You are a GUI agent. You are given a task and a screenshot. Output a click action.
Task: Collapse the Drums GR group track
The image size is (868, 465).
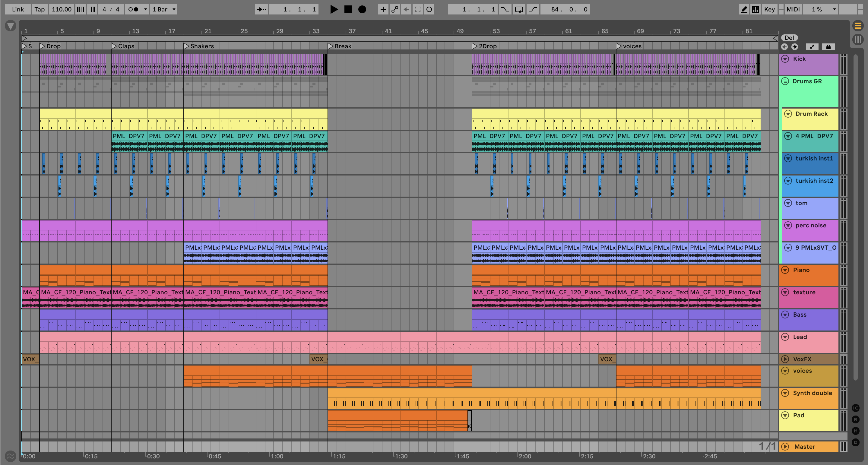pyautogui.click(x=785, y=81)
